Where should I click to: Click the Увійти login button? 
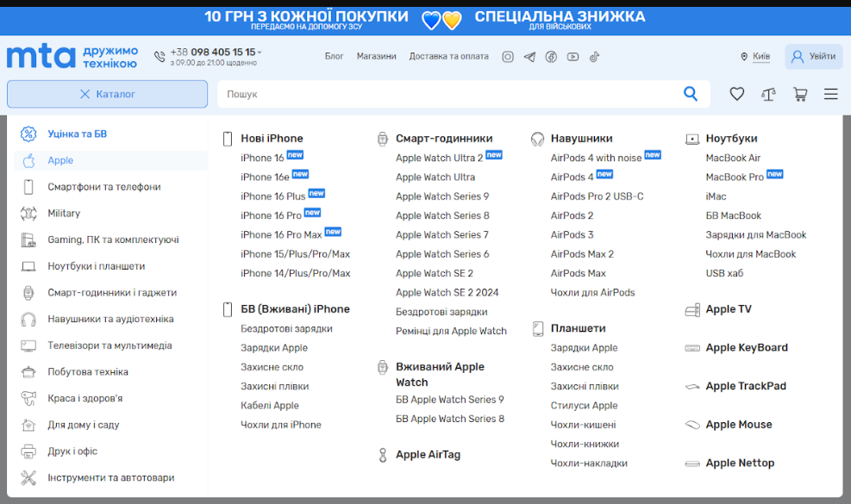pos(814,56)
